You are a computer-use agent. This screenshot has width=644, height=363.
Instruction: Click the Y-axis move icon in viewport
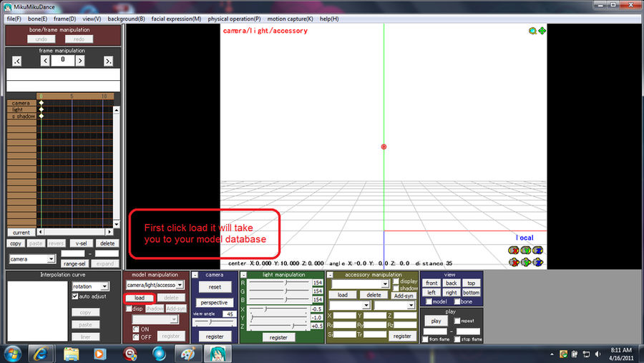526,262
